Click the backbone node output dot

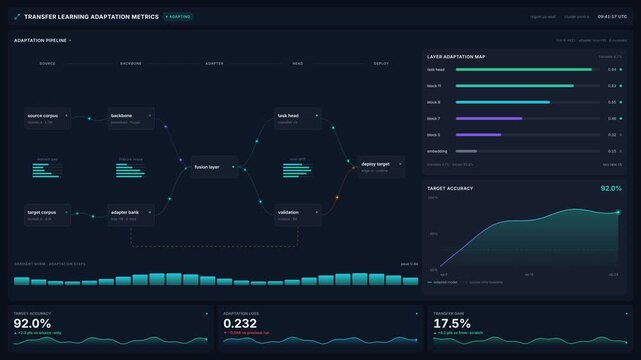pos(150,116)
